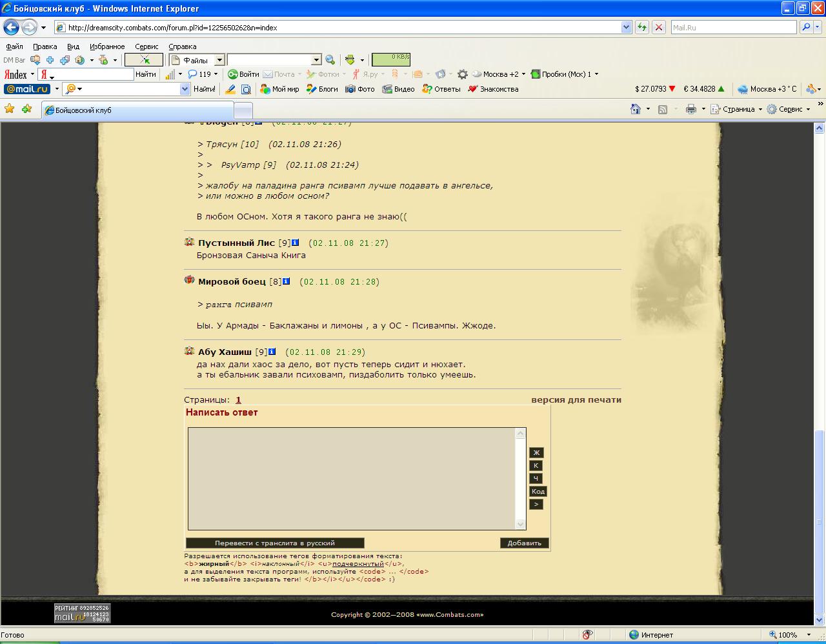Viewport: 826px width, 644px height.
Task: Open the Yandex Пробки (Мск) traffic widget
Action: [x=561, y=74]
